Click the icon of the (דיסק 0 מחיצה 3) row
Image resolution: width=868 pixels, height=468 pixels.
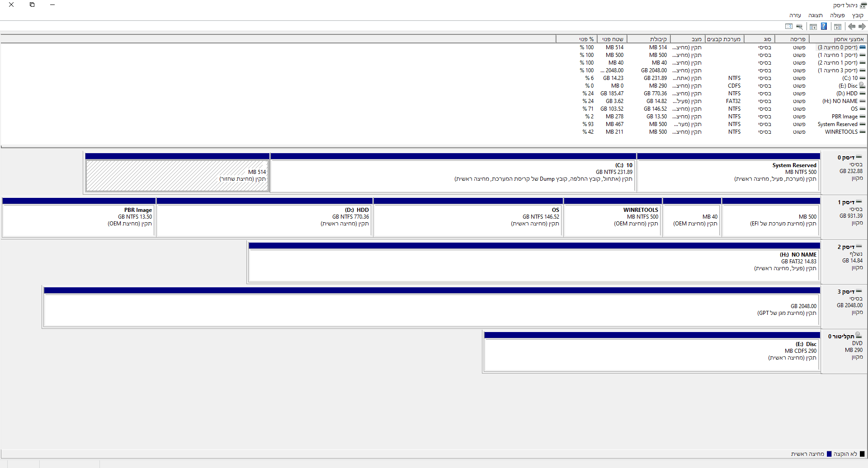[x=863, y=47]
